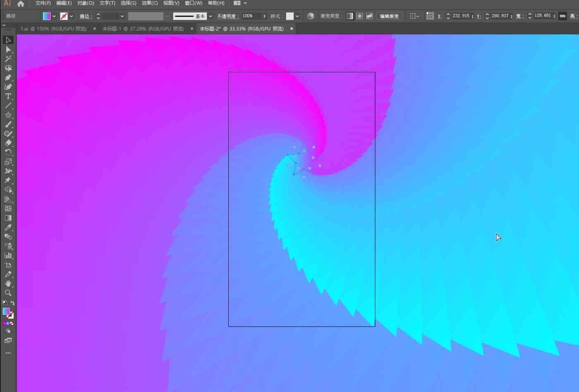Select the Eyedropper tool
The width and height of the screenshot is (579, 392).
(8, 228)
